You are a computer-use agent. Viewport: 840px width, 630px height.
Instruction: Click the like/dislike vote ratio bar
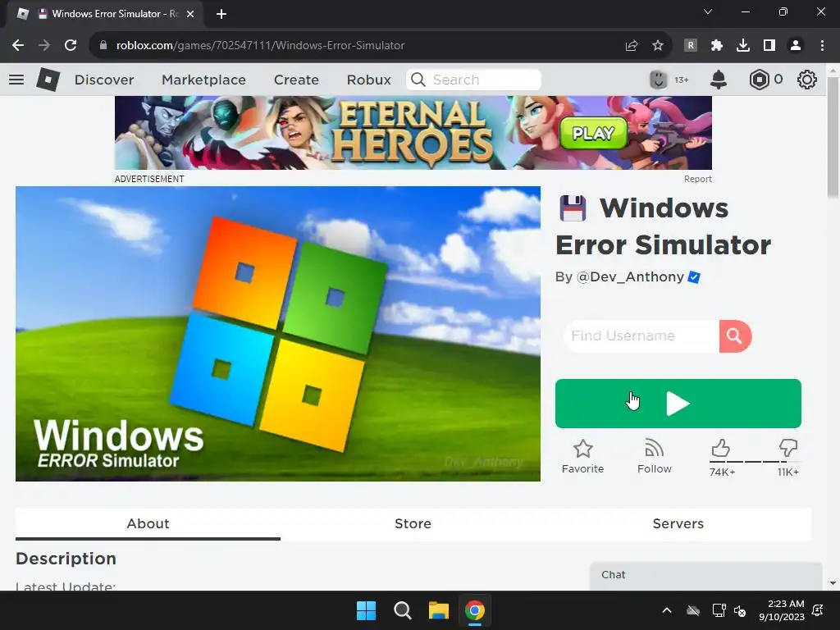pyautogui.click(x=755, y=461)
